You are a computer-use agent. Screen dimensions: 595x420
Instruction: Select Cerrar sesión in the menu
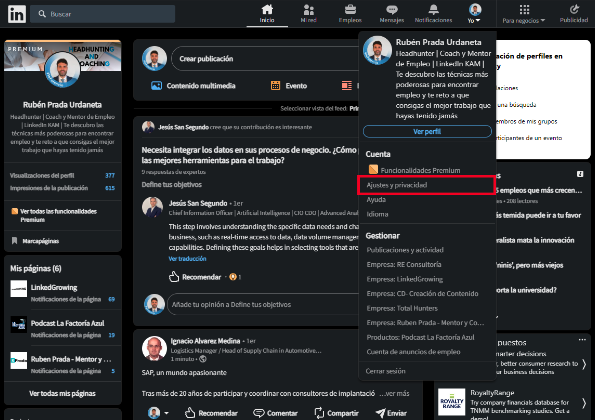coord(385,371)
